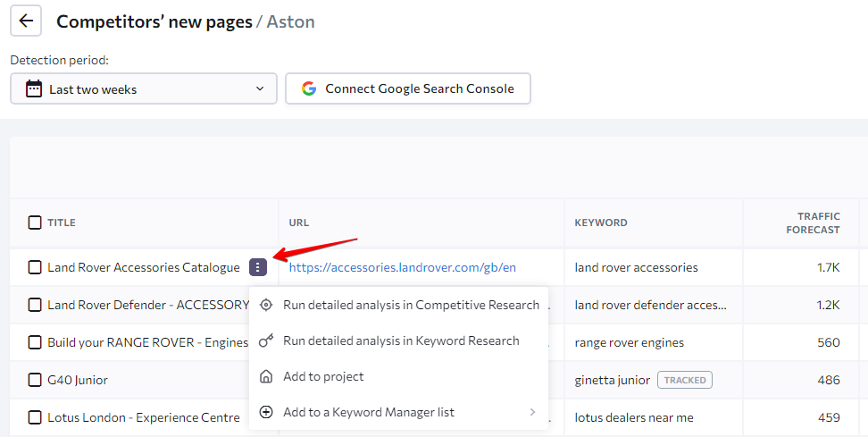This screenshot has width=868, height=437.
Task: Click Connect Google Search Console button
Action: coord(408,88)
